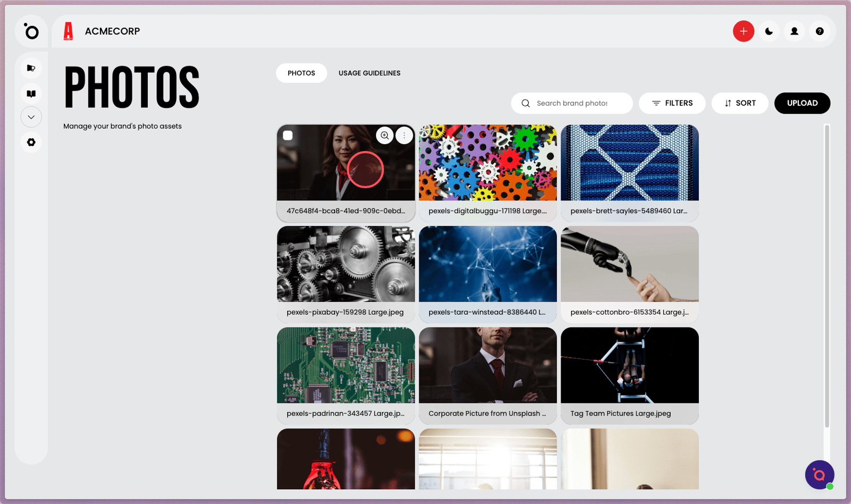The width and height of the screenshot is (851, 504).
Task: Click the megaphone icon in sidebar
Action: tap(31, 68)
